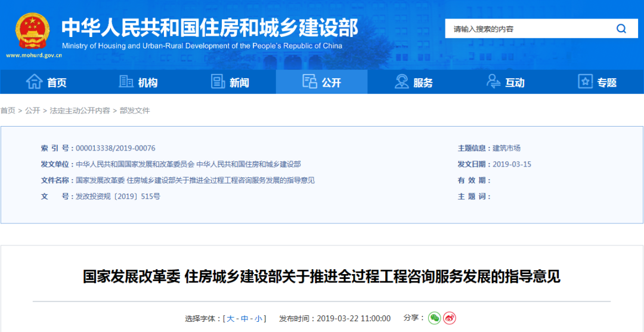
Task: Click the search magnifier icon
Action: click(x=621, y=29)
